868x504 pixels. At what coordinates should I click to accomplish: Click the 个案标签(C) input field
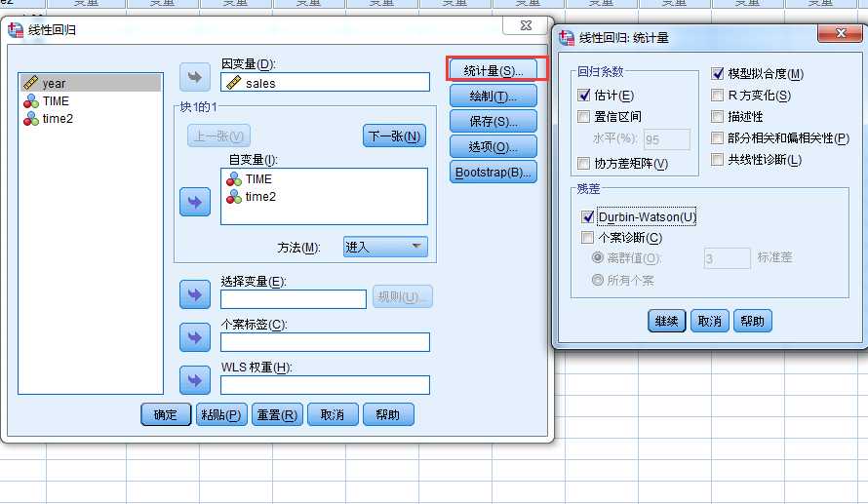coord(325,342)
